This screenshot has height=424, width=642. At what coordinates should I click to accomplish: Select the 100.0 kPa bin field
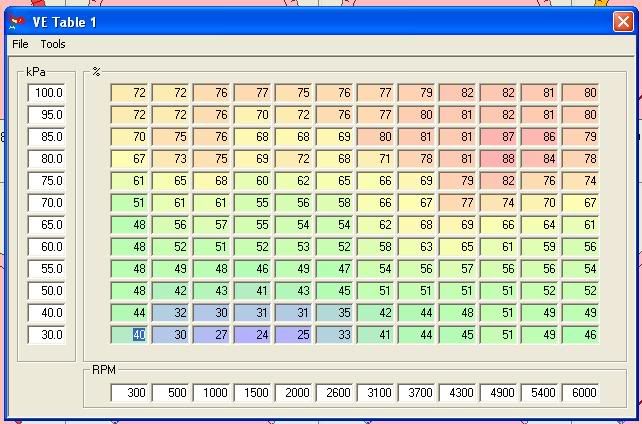47,93
